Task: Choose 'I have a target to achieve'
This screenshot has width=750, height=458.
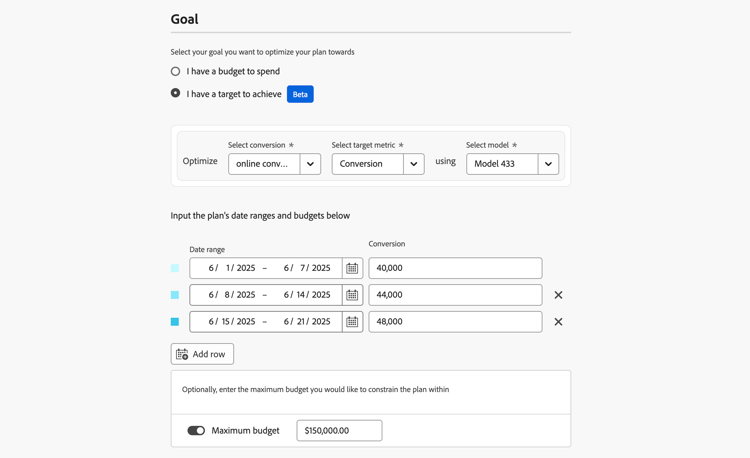Action: point(176,93)
